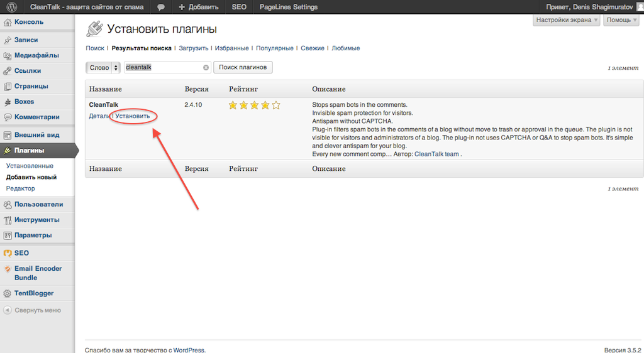644x353 pixels.
Task: Click the Свернуть меню collapse arrow icon
Action: 8,310
